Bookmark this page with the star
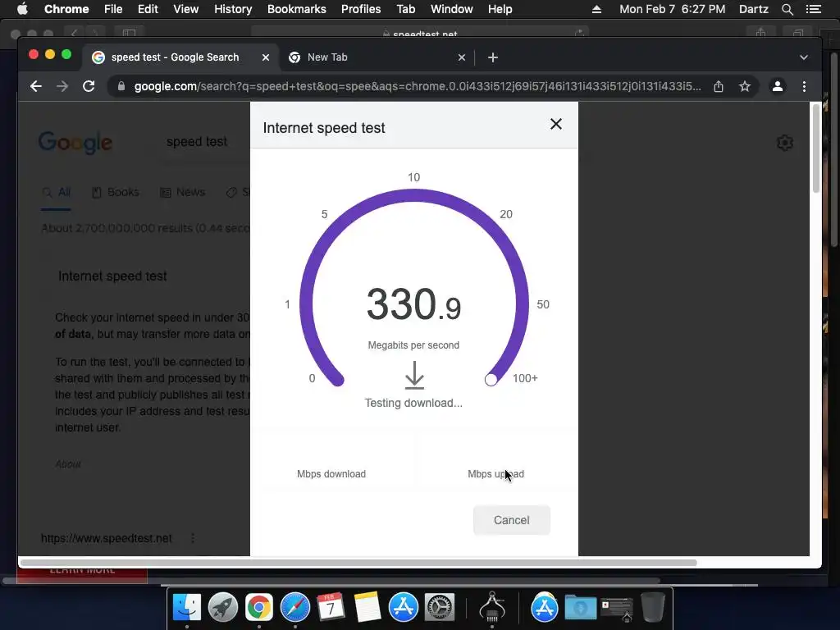 tap(745, 86)
